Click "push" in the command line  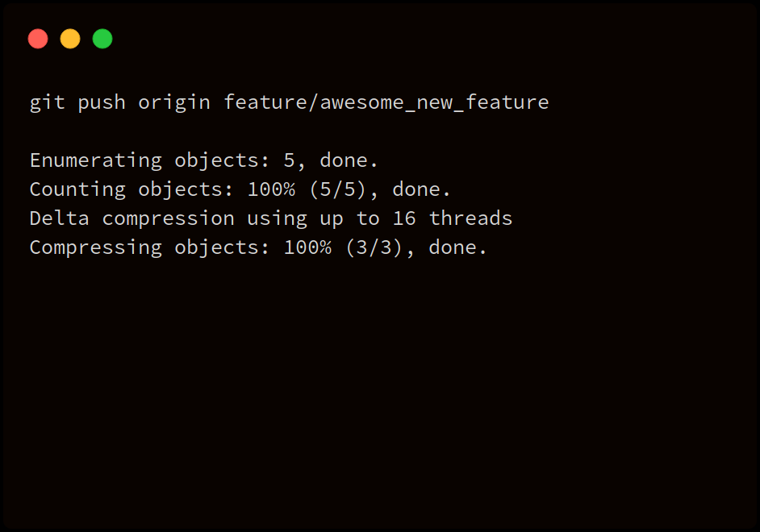click(x=101, y=103)
